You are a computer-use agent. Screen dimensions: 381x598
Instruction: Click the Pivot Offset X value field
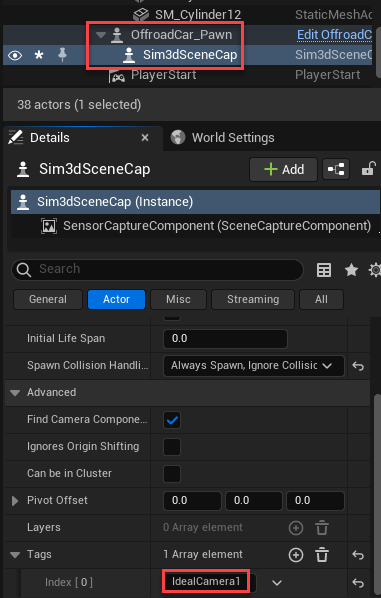point(192,501)
